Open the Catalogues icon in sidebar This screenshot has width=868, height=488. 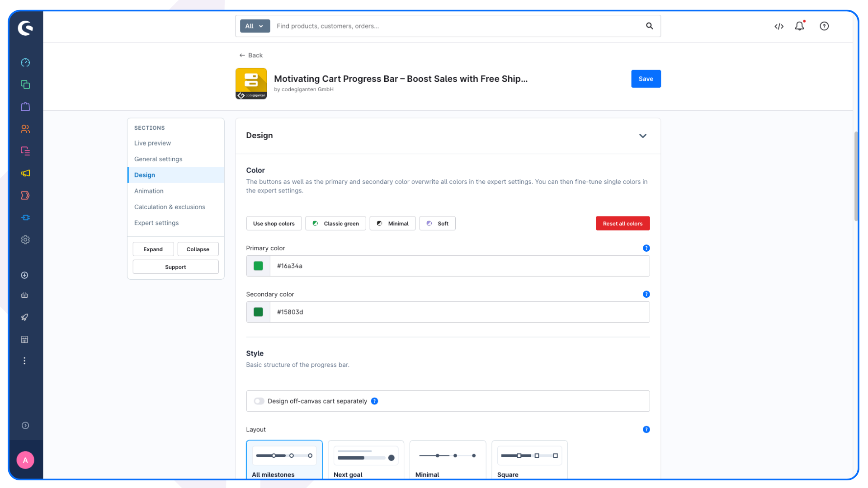click(x=25, y=84)
